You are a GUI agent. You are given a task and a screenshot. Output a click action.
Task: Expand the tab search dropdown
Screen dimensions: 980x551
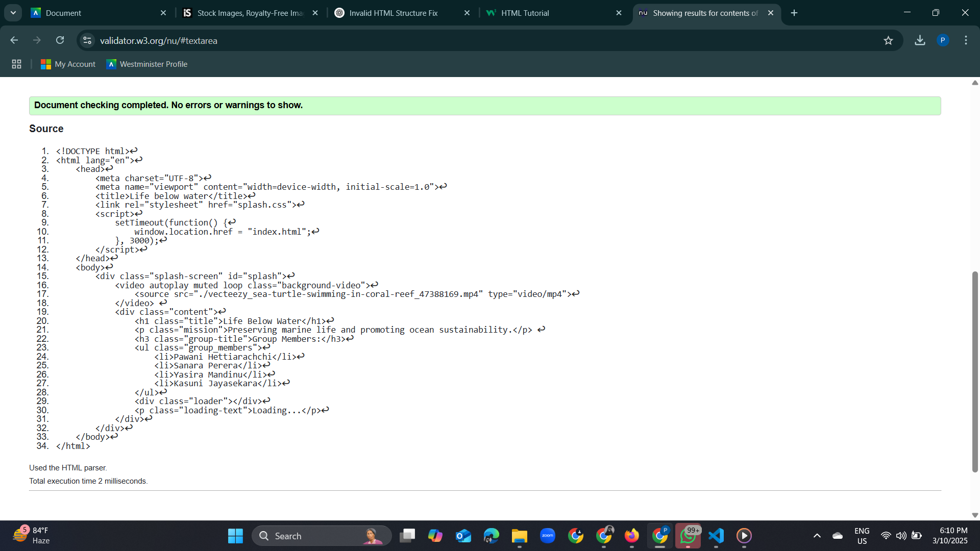click(x=13, y=13)
